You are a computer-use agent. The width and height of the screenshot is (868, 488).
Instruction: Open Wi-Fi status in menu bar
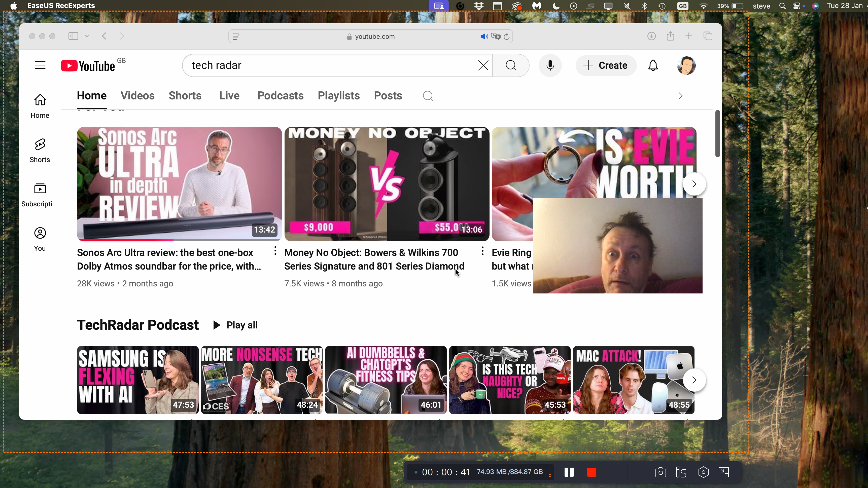point(703,6)
